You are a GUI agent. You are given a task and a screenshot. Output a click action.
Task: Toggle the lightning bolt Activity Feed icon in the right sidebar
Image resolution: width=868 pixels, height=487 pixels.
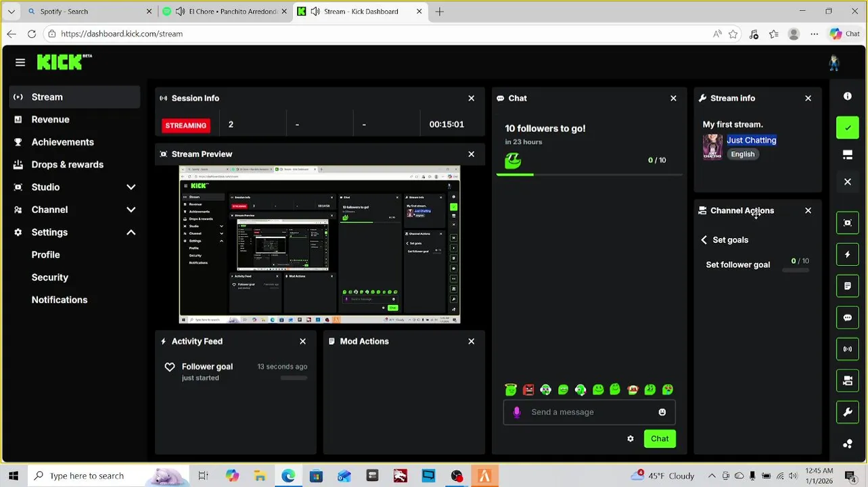tap(847, 254)
